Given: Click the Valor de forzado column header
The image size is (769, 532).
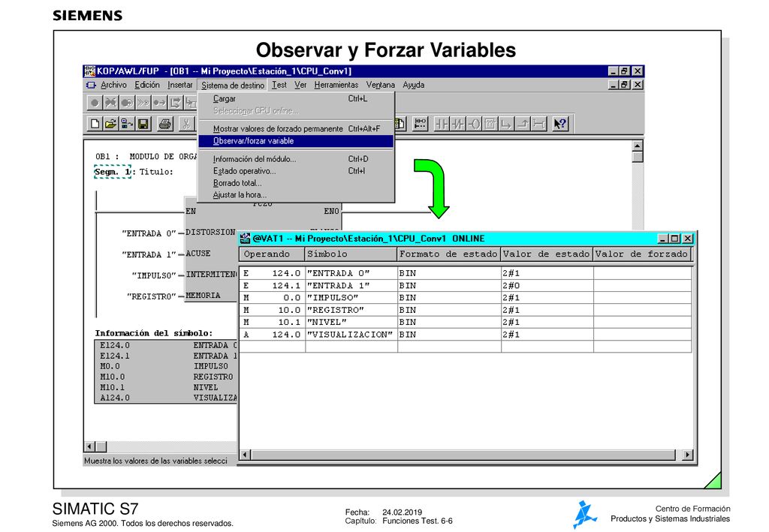Looking at the screenshot, I should point(642,254).
